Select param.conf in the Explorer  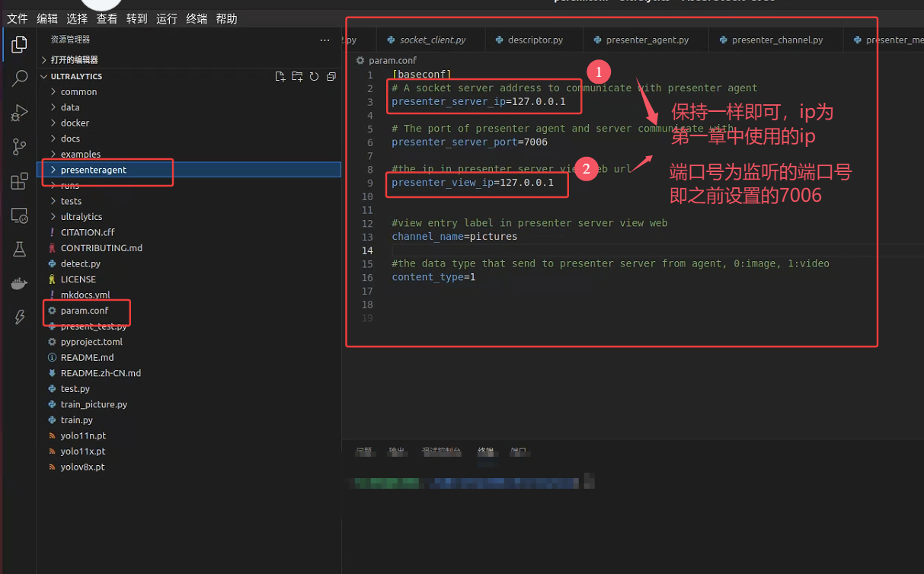[x=86, y=310]
